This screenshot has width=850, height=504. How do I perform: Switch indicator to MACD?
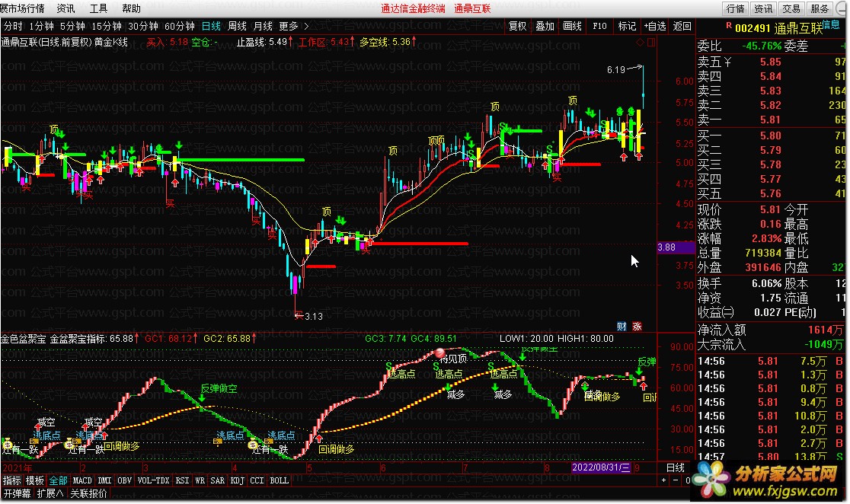pos(82,480)
